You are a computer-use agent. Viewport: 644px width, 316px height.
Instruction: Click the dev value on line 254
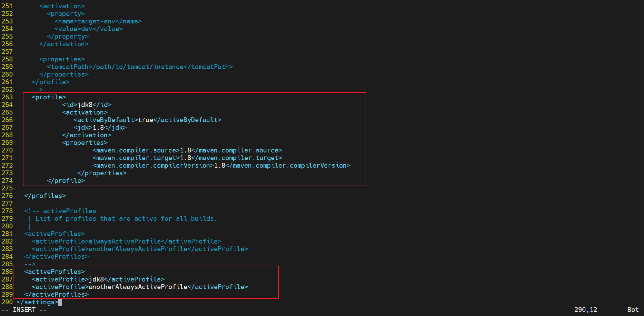(x=87, y=29)
